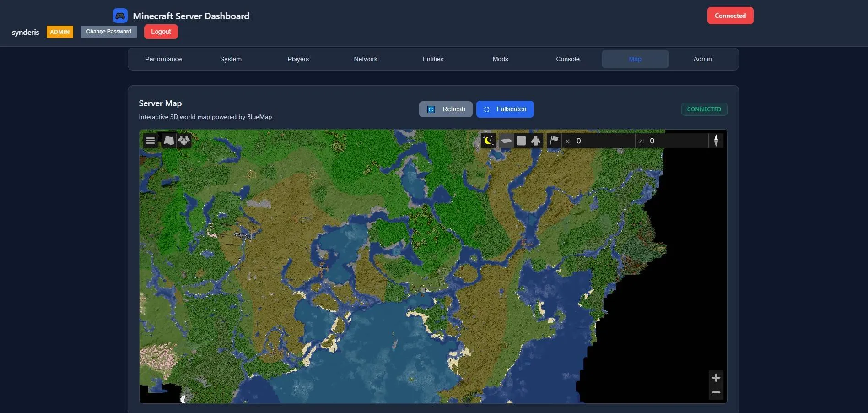Open the BlueMap map list icon
The image size is (868, 413).
pyautogui.click(x=169, y=141)
